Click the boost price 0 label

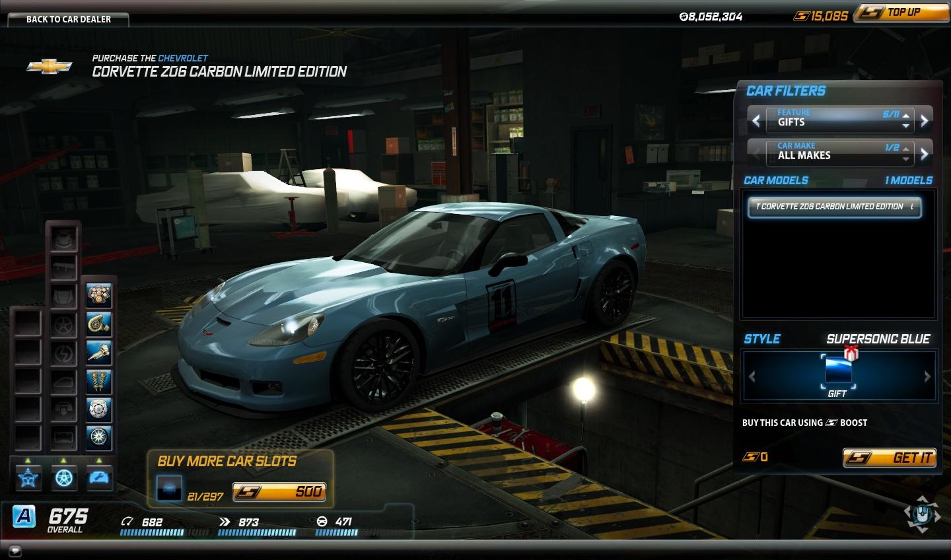tap(755, 456)
